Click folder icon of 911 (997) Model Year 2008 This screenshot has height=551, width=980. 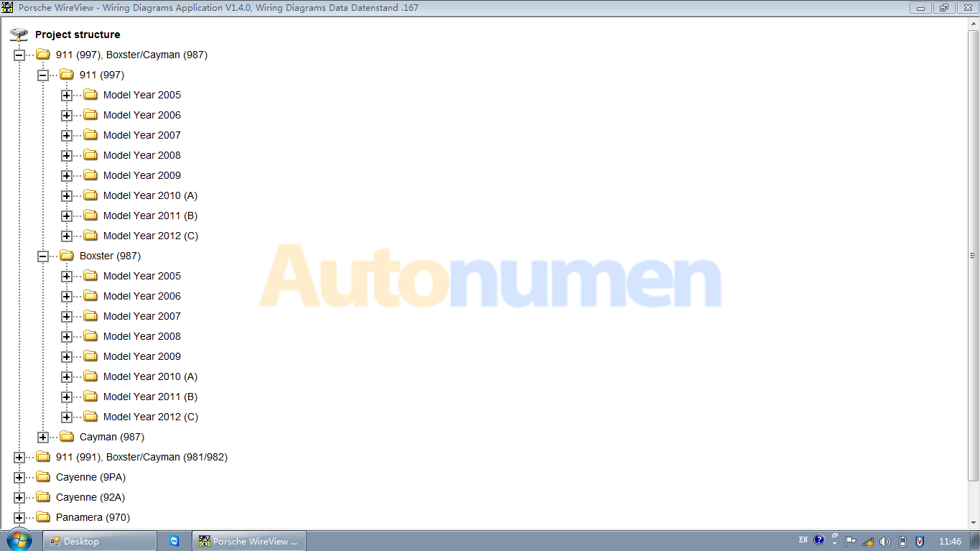click(90, 154)
